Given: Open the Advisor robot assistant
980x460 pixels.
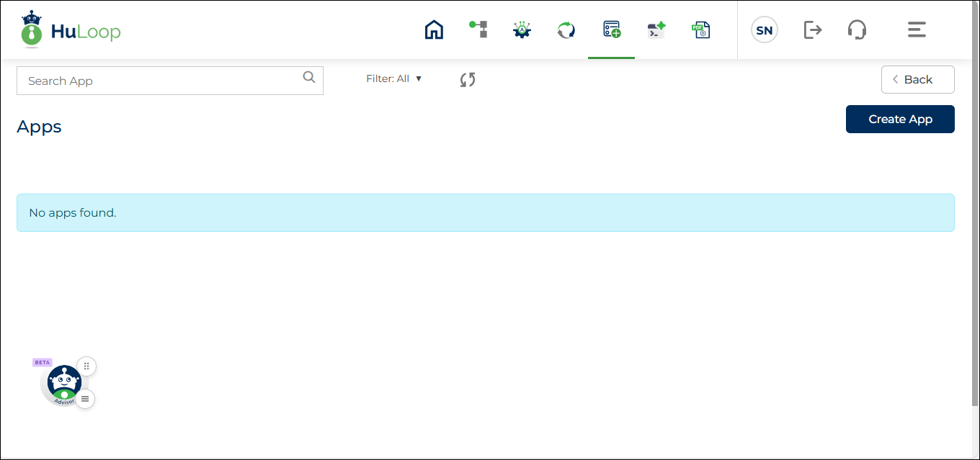Looking at the screenshot, I should (64, 384).
